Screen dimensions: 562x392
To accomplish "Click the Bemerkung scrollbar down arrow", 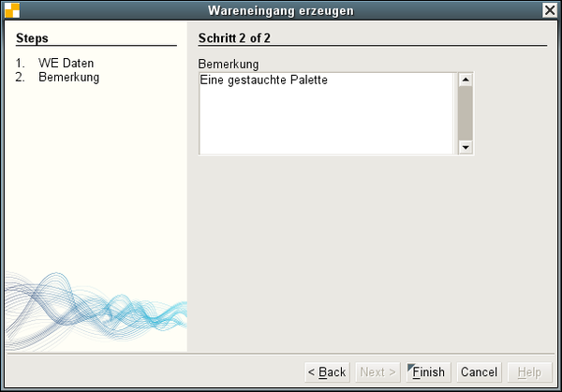I will 466,147.
